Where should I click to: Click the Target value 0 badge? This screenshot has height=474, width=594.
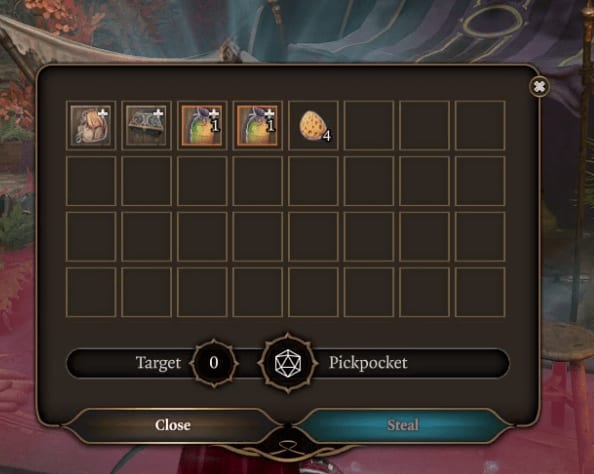click(x=214, y=363)
